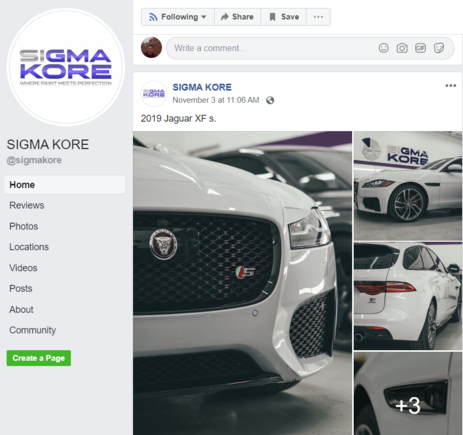Click the emoji icon in comment box
The width and height of the screenshot is (463, 435).
pos(384,48)
